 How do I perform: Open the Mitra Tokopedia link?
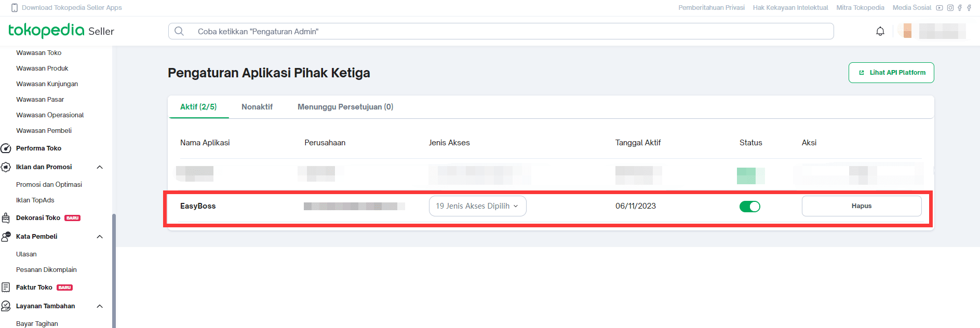[860, 8]
